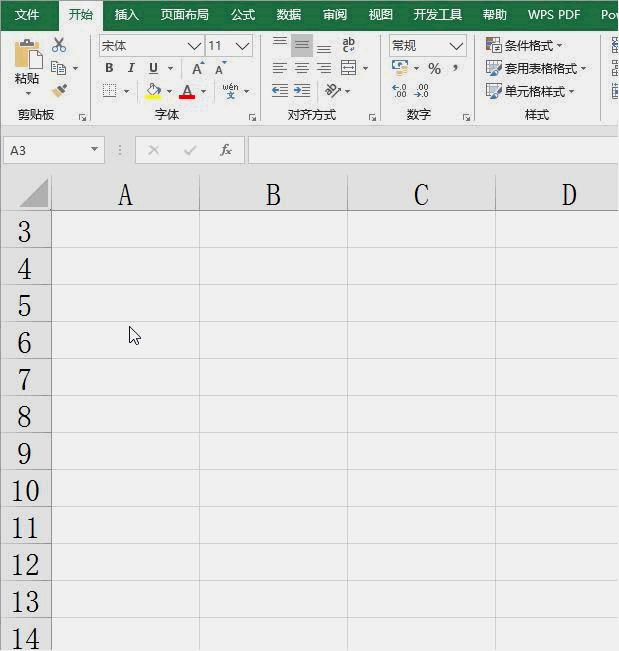Click the increase font size icon
619x651 pixels.
point(198,69)
